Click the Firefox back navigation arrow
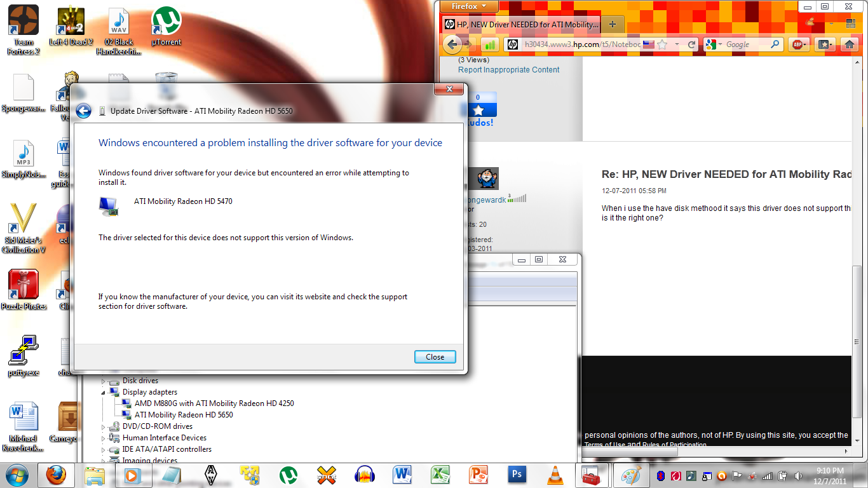This screenshot has width=868, height=488. (452, 44)
